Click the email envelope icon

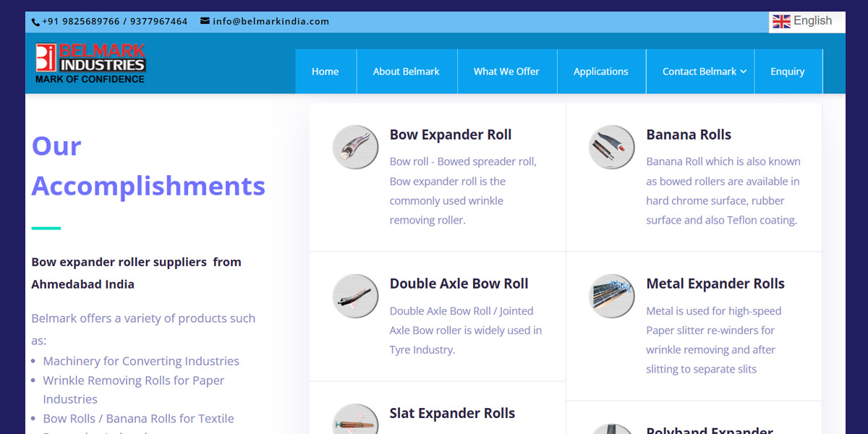coord(205,21)
